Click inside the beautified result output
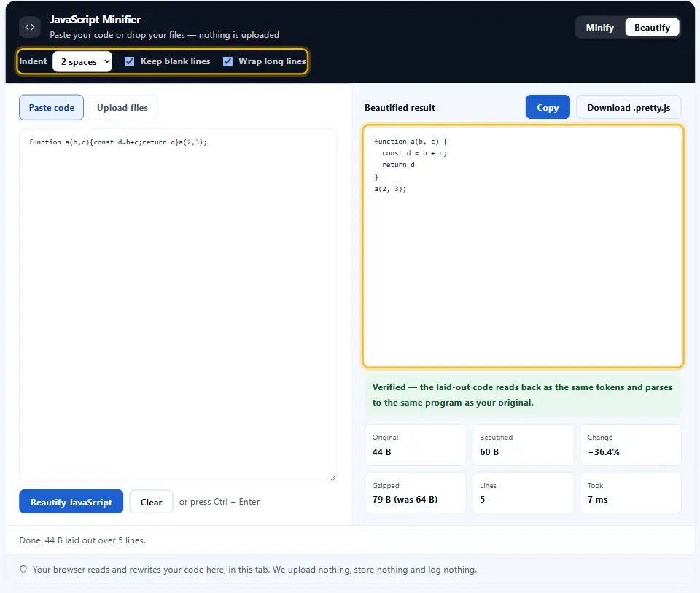The width and height of the screenshot is (700, 593). (523, 247)
